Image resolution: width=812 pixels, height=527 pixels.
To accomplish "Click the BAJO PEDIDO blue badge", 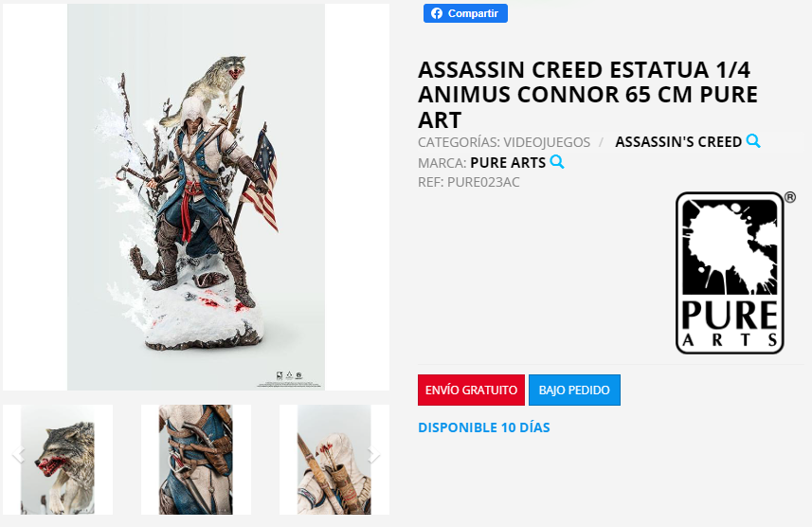I will click(x=574, y=391).
